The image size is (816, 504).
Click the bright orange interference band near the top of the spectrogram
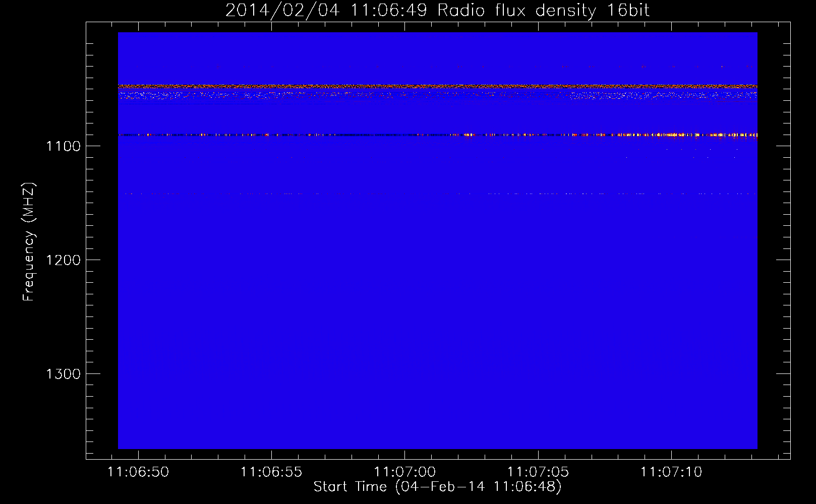pyautogui.click(x=437, y=87)
